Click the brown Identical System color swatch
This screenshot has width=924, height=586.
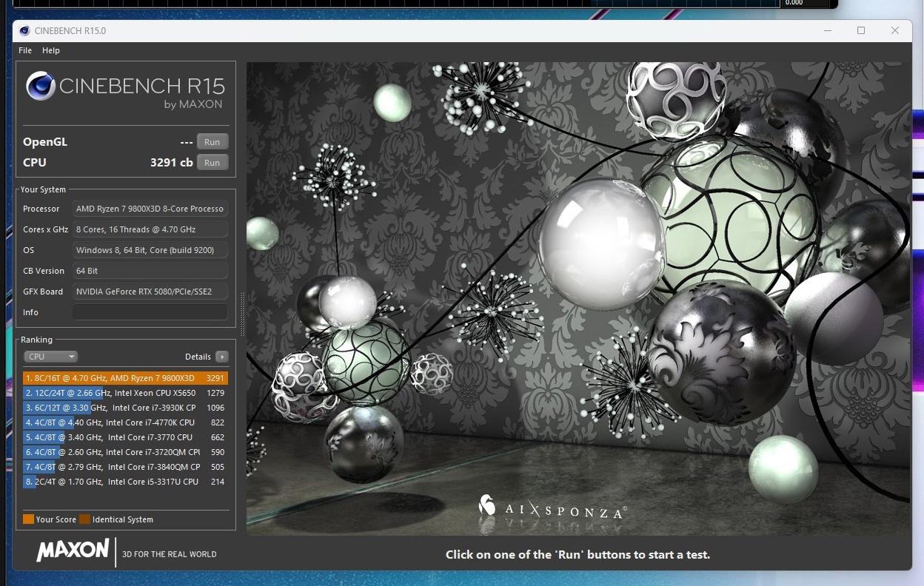85,519
